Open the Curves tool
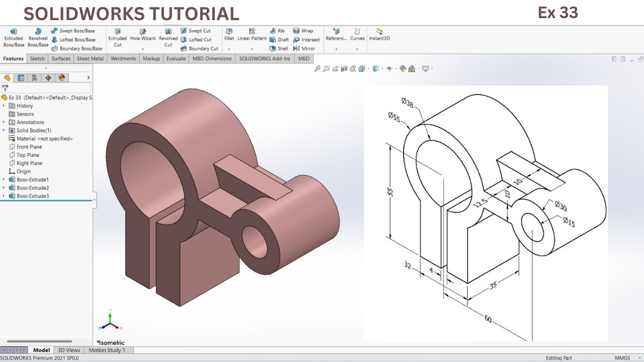The width and height of the screenshot is (644, 362). coord(357,35)
